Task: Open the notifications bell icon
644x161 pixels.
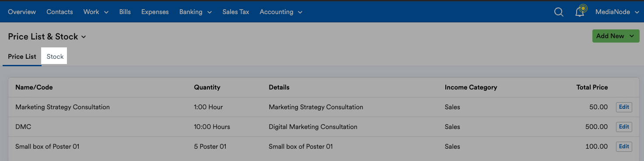Action: pyautogui.click(x=580, y=11)
